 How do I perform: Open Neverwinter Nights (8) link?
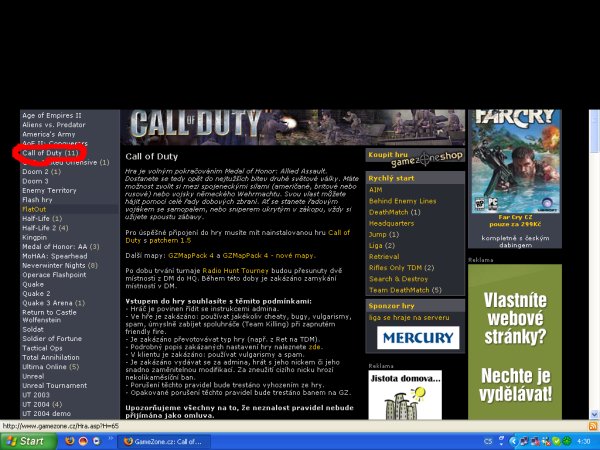point(60,266)
